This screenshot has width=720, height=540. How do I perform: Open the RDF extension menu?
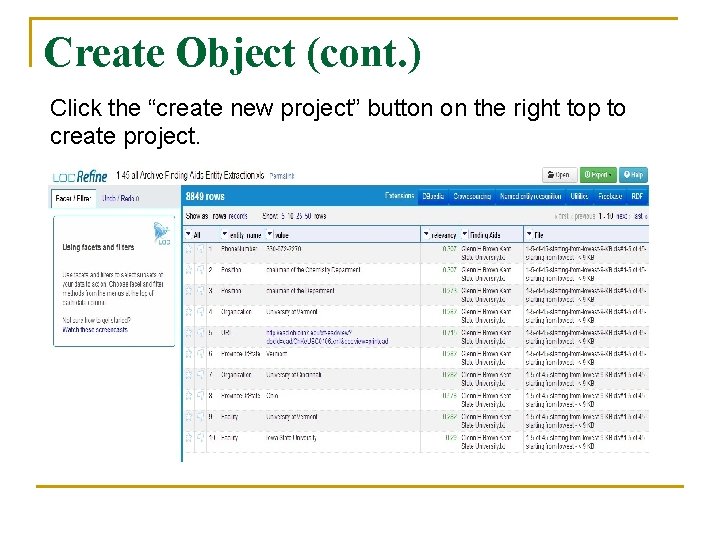(637, 196)
